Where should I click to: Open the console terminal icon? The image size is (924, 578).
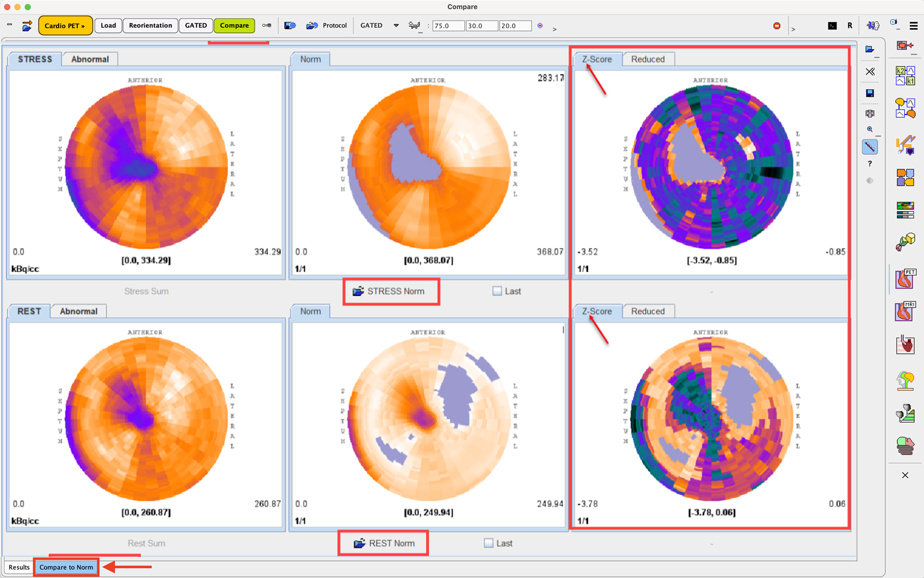(832, 26)
